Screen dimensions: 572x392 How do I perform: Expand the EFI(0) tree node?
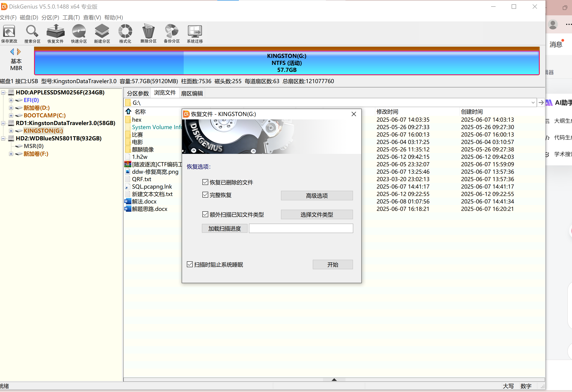click(11, 100)
